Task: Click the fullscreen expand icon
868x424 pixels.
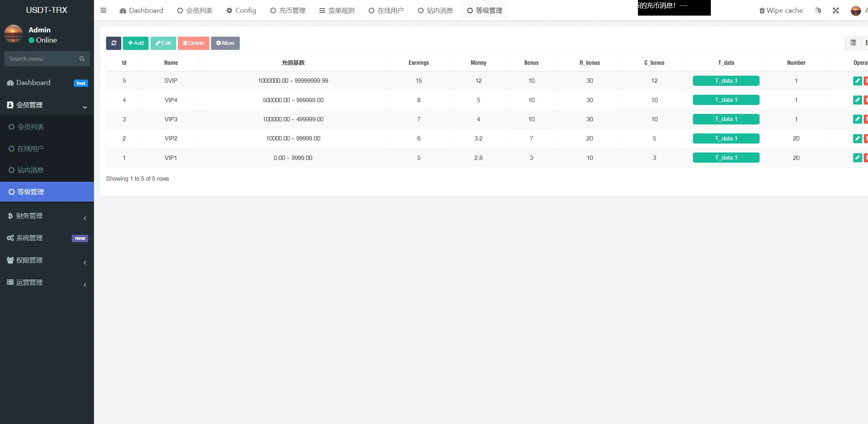Action: [836, 11]
